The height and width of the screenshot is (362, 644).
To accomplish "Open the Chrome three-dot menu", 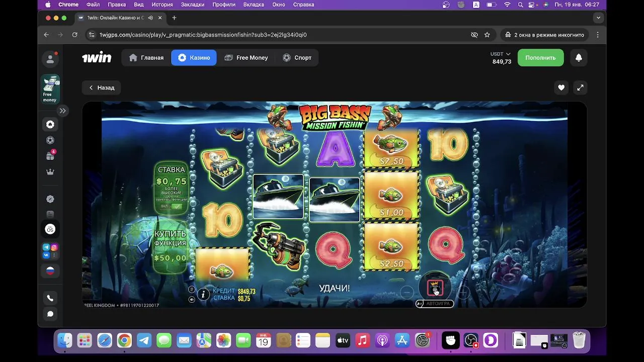I will (x=598, y=35).
